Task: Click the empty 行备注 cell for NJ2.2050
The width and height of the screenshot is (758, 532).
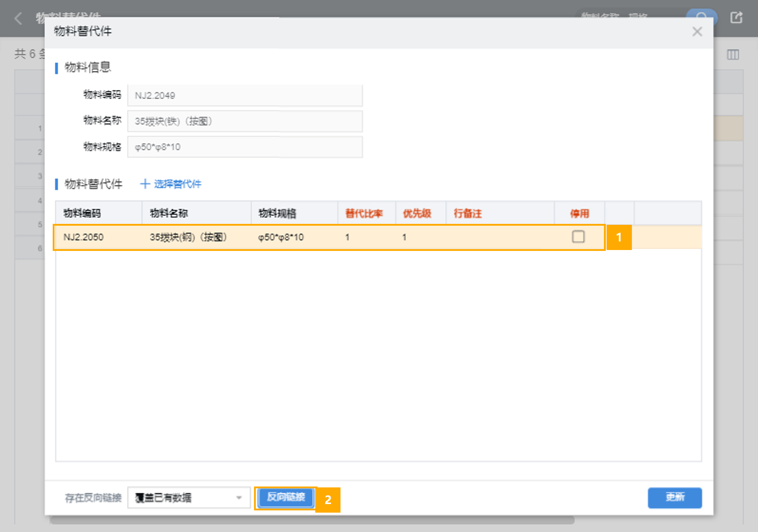Action: 500,237
